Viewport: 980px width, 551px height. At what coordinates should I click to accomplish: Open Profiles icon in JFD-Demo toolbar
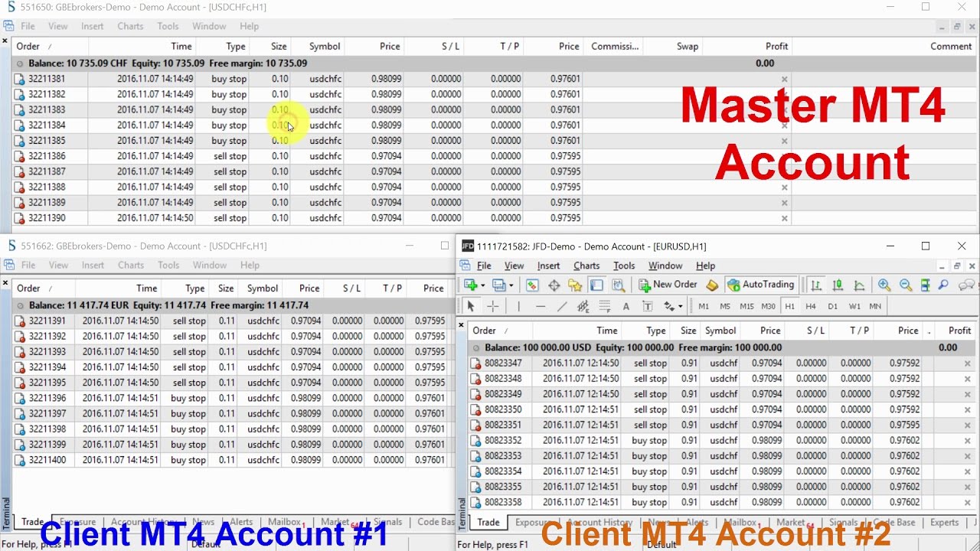tap(498, 285)
